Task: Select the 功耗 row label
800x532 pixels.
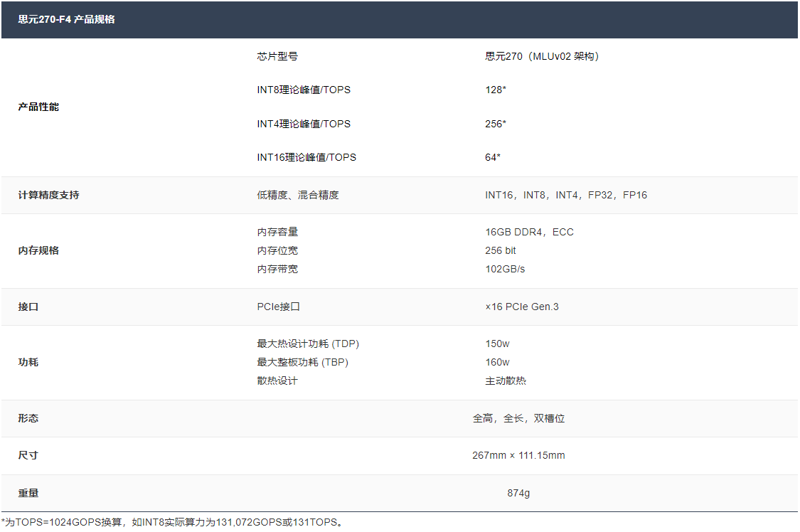Action: 28,362
